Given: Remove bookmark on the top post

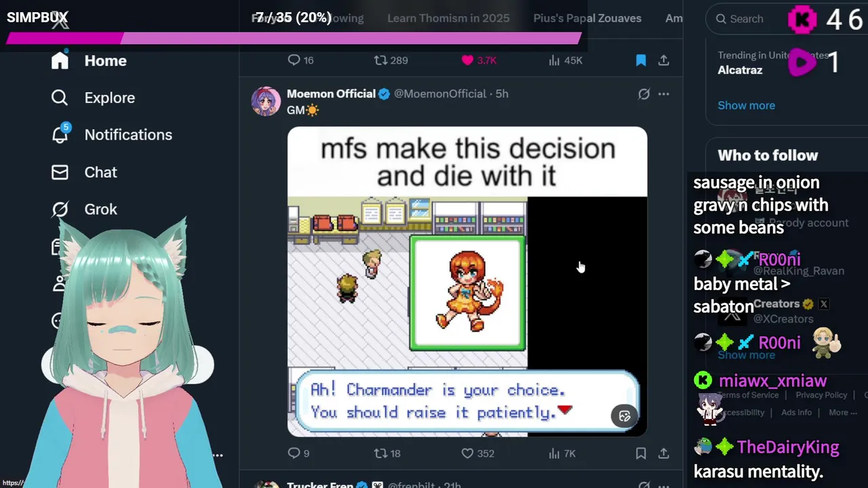Looking at the screenshot, I should point(641,60).
